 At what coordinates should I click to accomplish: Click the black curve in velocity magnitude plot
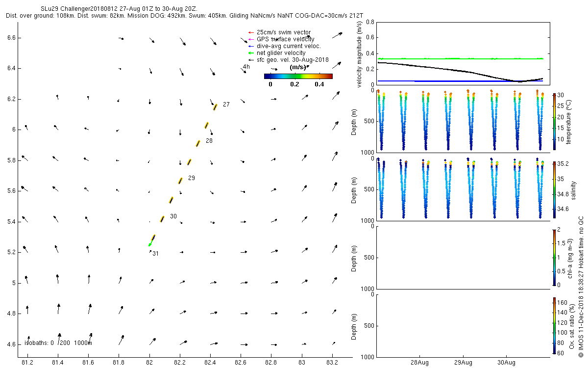pos(461,72)
